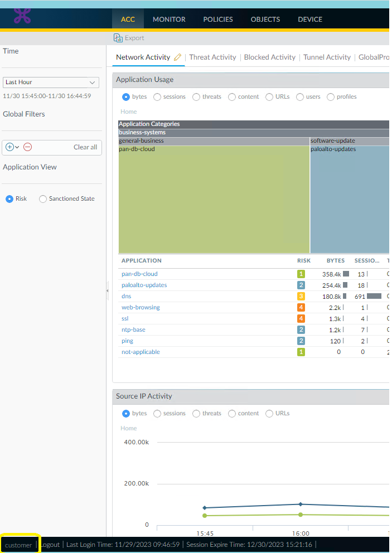This screenshot has height=553, width=392.
Task: Click the risk 4 badge for web-browsing
Action: [301, 307]
